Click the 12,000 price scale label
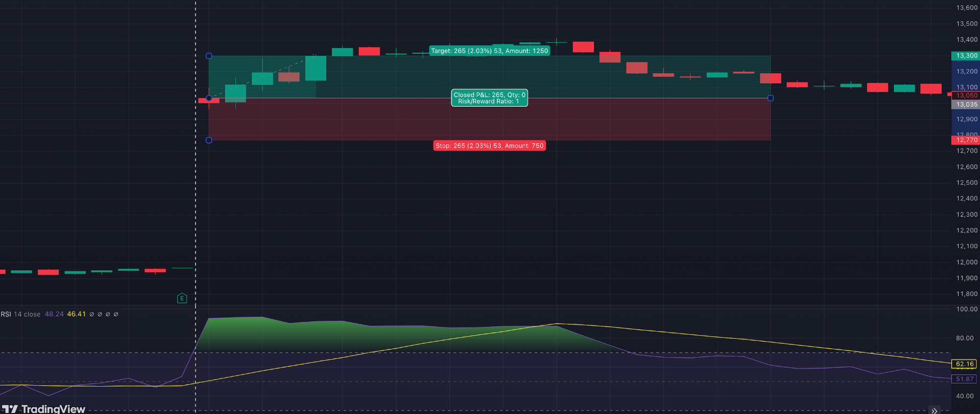This screenshot has height=414, width=980. [x=967, y=262]
